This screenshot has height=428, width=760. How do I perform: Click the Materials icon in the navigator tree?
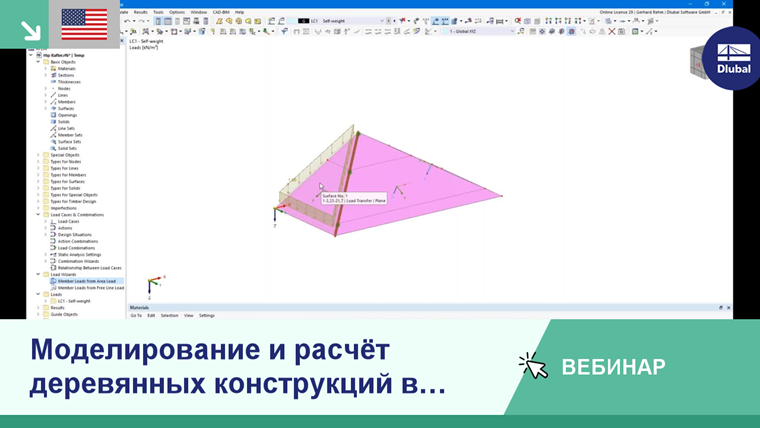pyautogui.click(x=53, y=69)
